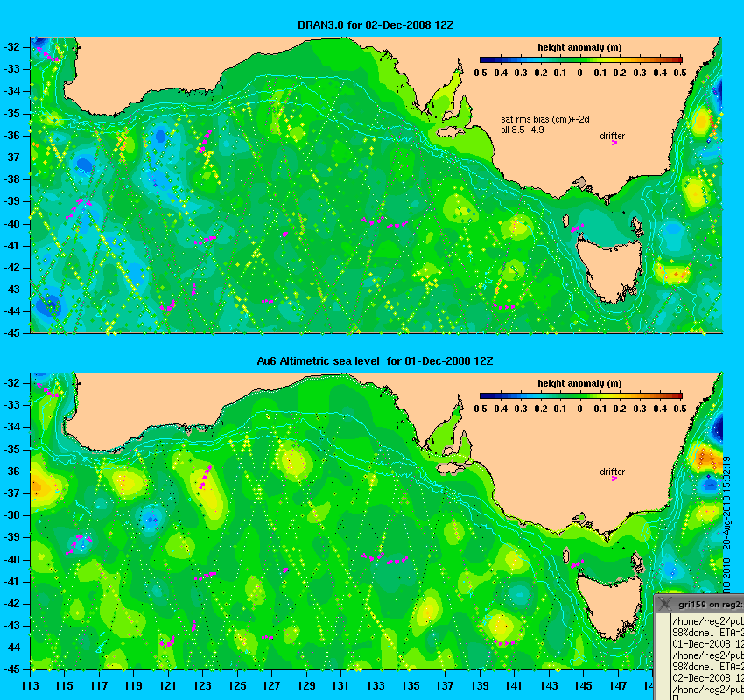
Task: Click longitude label '131' on the bottom axis
Action: click(x=340, y=686)
